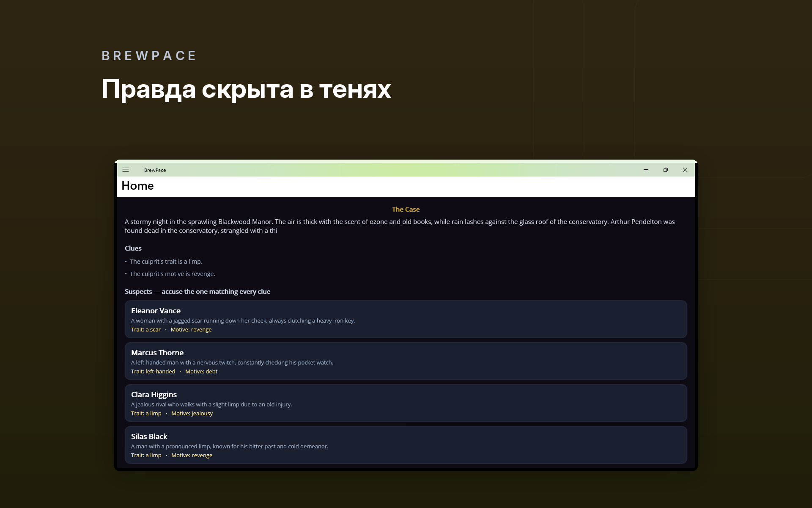Close the BrewPace window
Viewport: 812px width, 508px height.
[685, 170]
